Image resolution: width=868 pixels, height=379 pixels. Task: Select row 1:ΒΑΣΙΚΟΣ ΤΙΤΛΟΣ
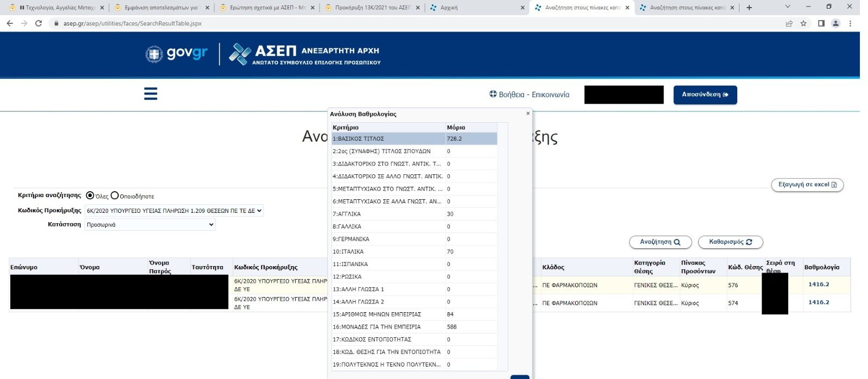click(x=414, y=139)
